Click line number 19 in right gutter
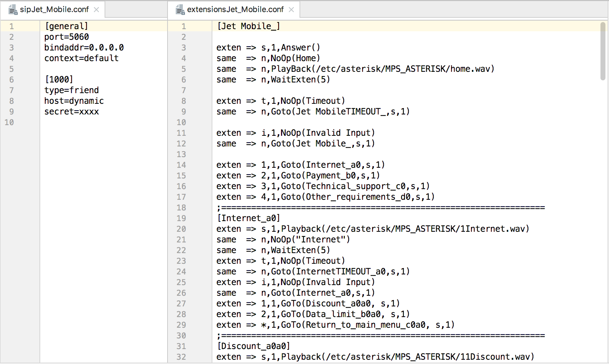 pyautogui.click(x=181, y=218)
